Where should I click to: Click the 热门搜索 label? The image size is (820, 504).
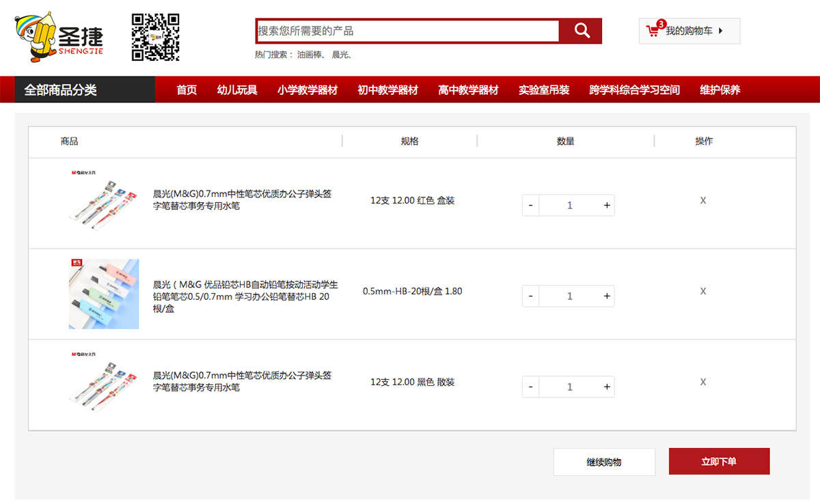(x=273, y=55)
